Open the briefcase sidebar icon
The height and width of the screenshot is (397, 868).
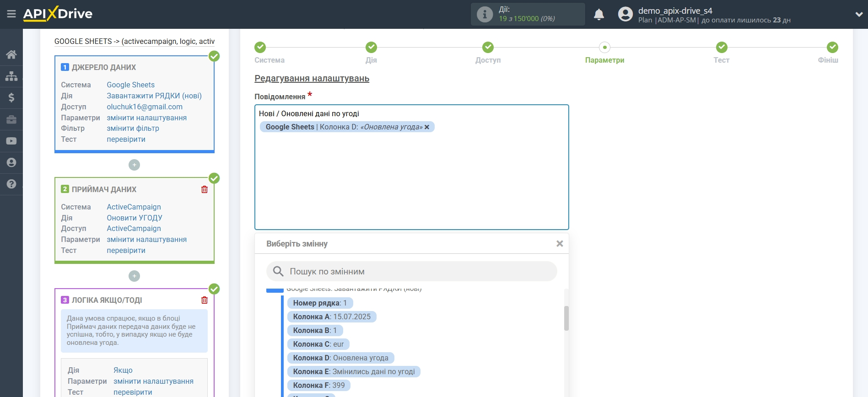point(11,119)
